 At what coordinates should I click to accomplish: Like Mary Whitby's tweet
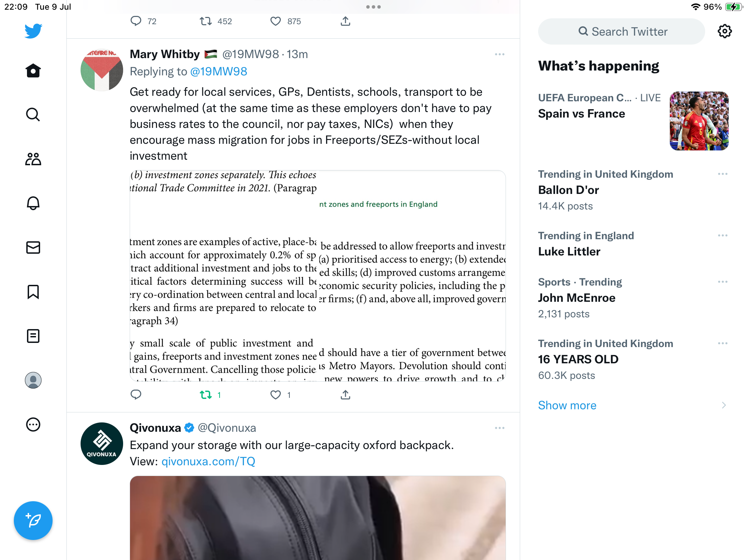pos(276,395)
